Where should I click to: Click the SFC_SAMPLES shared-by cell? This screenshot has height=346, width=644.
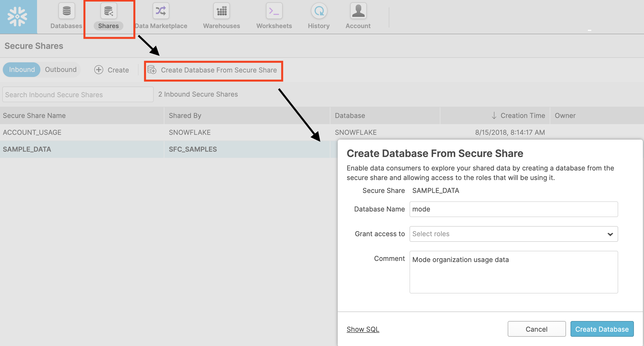[193, 149]
